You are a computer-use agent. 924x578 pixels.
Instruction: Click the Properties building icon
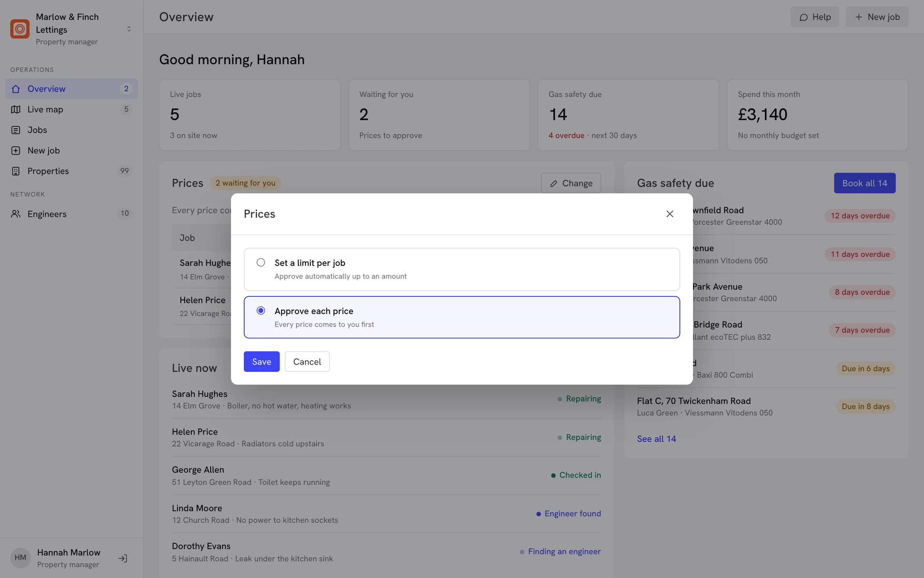(x=16, y=171)
